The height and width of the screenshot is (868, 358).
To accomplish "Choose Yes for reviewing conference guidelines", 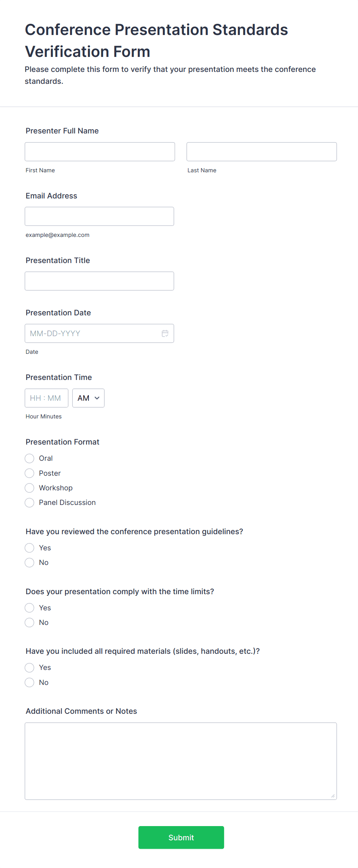I will 29,548.
